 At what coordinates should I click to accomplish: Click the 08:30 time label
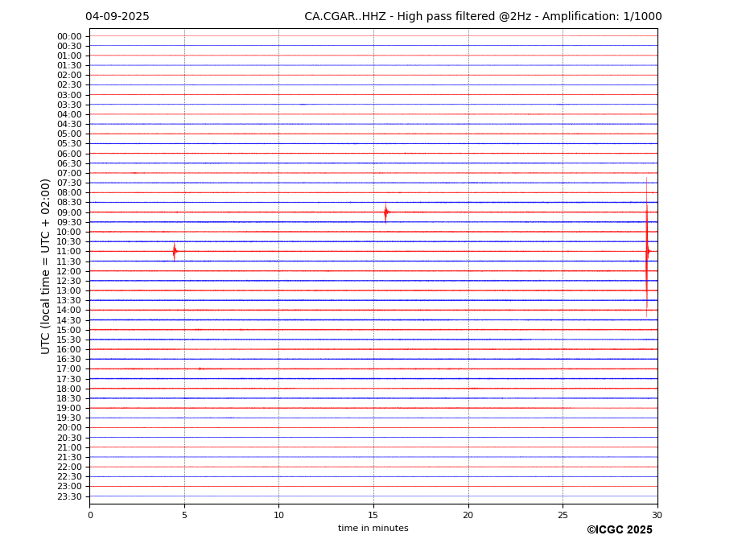click(69, 203)
